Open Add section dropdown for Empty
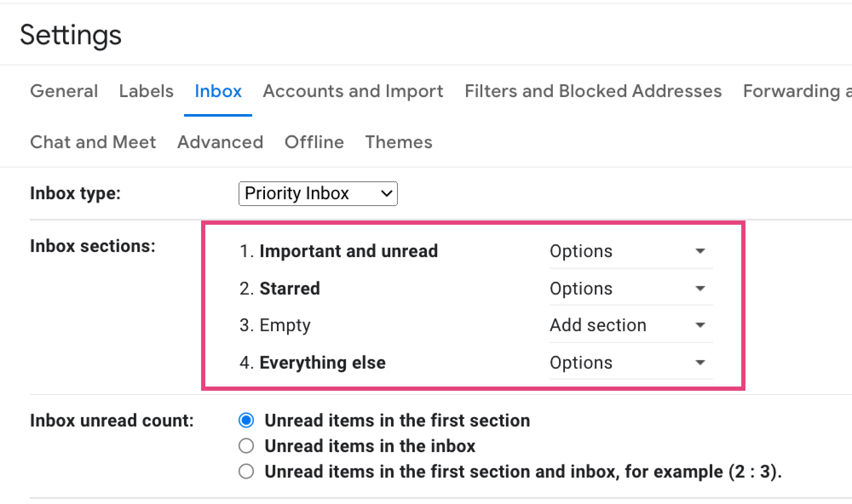The image size is (852, 504). point(627,326)
